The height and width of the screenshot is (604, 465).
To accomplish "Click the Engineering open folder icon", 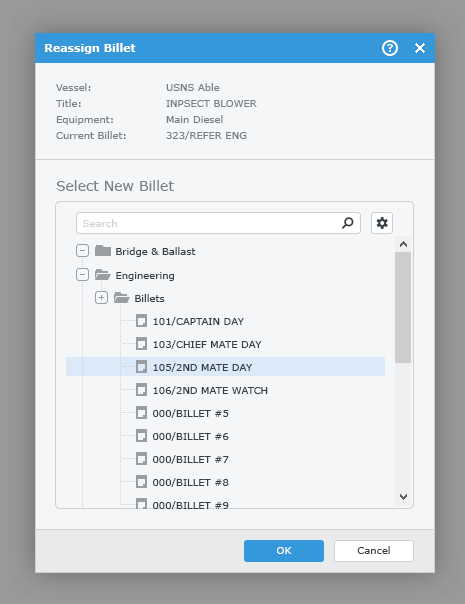I will coord(103,275).
